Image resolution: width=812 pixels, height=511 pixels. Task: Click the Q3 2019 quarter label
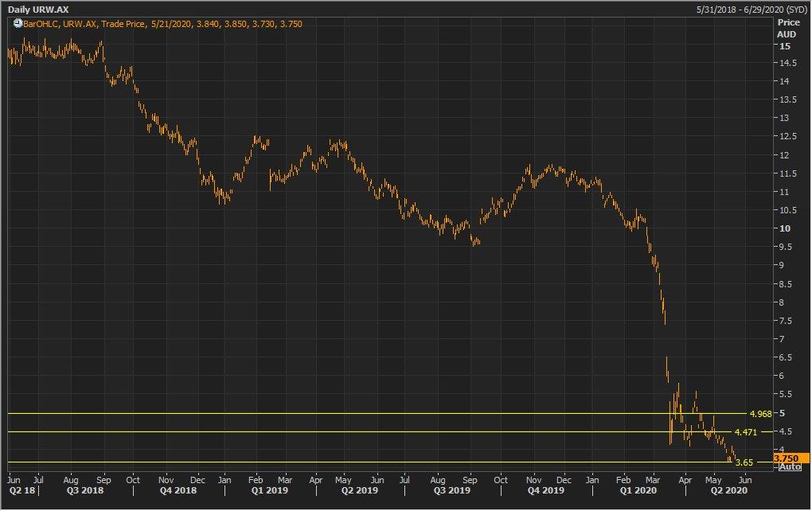coord(451,491)
